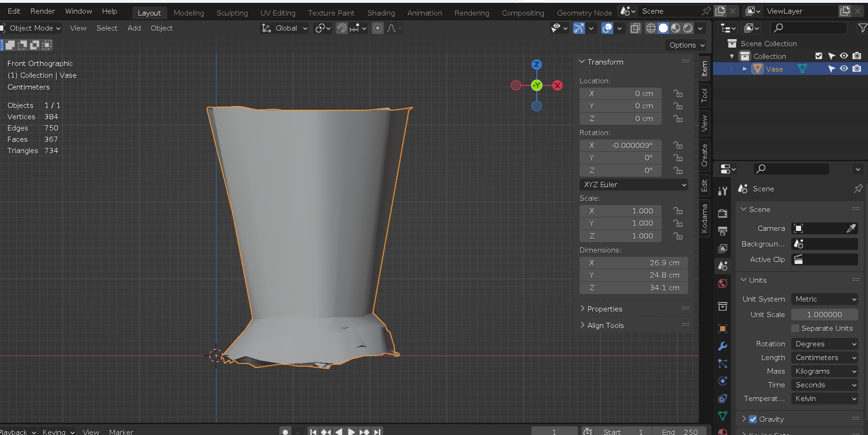Click the Dimensions Z 34.1 cm field
The image size is (868, 435).
pos(634,287)
